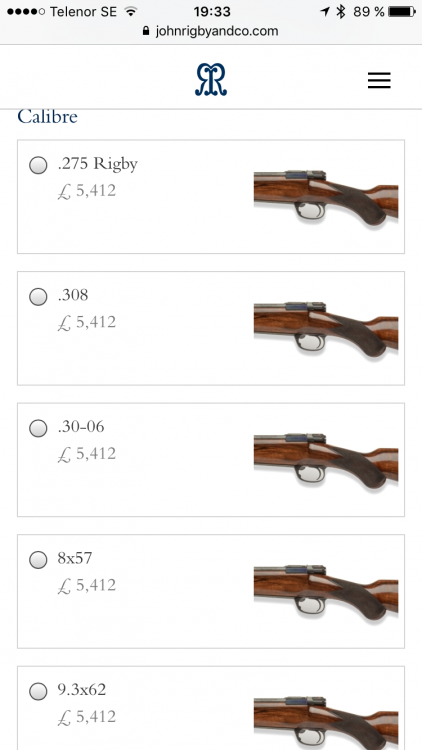Tap the Bluetooth status icon
The image size is (422, 750).
(x=341, y=11)
